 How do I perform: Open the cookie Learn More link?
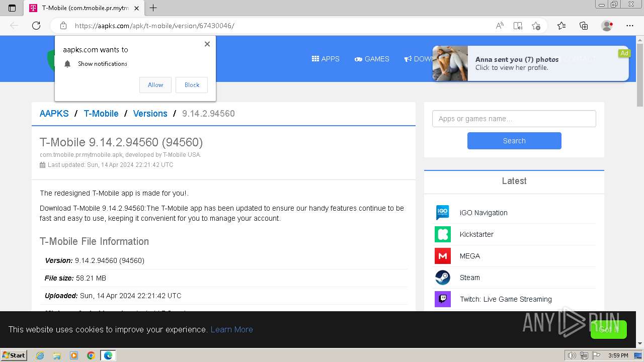click(x=231, y=329)
